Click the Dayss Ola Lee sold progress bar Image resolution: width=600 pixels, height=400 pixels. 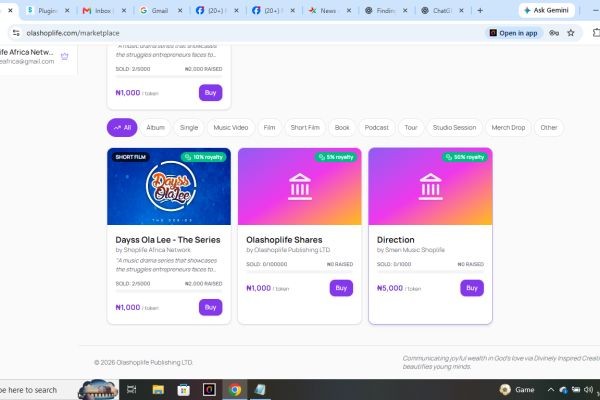click(x=169, y=291)
